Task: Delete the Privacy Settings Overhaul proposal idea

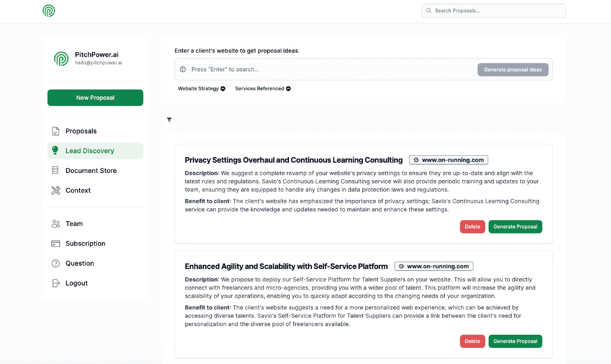Action: click(x=472, y=227)
